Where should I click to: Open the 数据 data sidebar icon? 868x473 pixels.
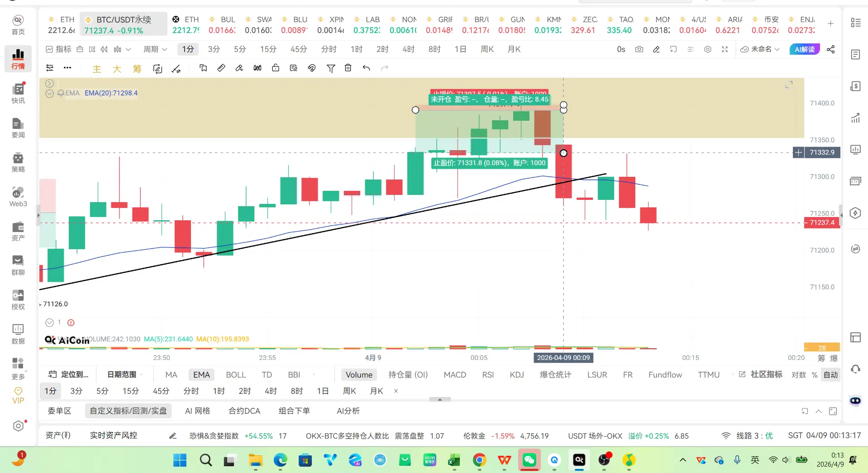click(x=18, y=334)
